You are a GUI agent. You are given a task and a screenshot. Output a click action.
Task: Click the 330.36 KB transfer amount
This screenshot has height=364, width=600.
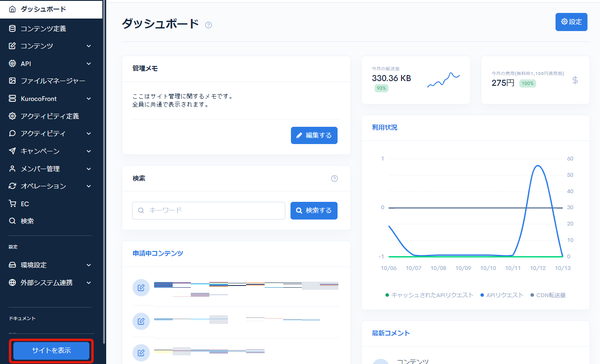(391, 78)
